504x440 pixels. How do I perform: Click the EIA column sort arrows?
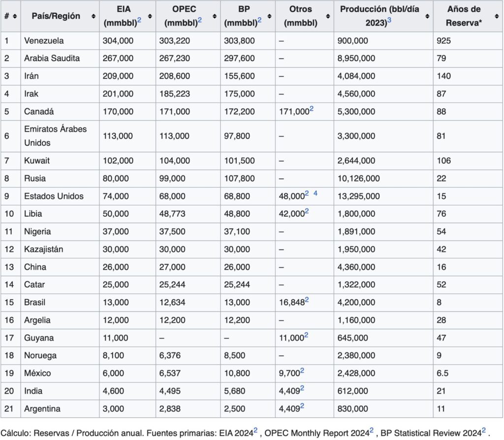pos(150,16)
